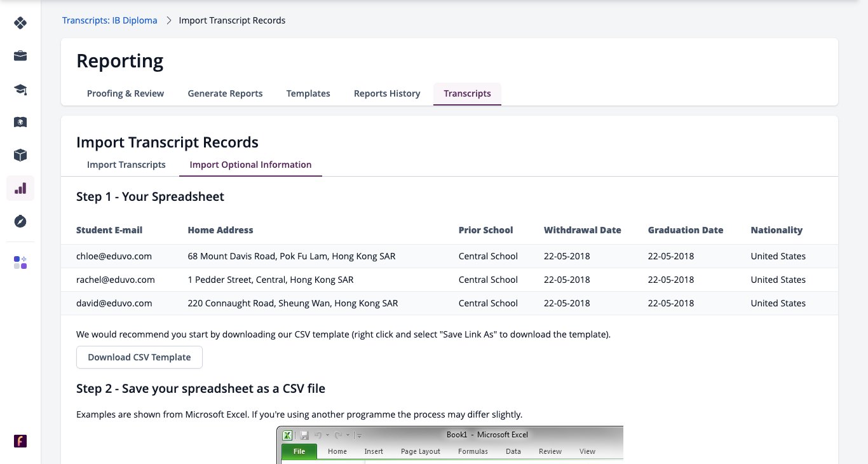The width and height of the screenshot is (868, 464).
Task: Switch to Import Transcripts sub-tab
Action: pos(126,165)
